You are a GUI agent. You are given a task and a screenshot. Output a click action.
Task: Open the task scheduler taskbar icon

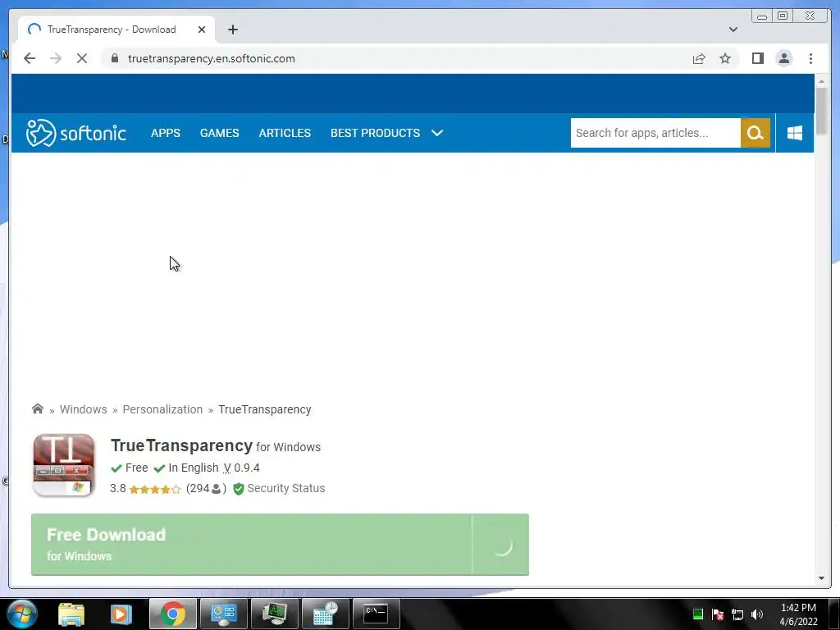[325, 614]
